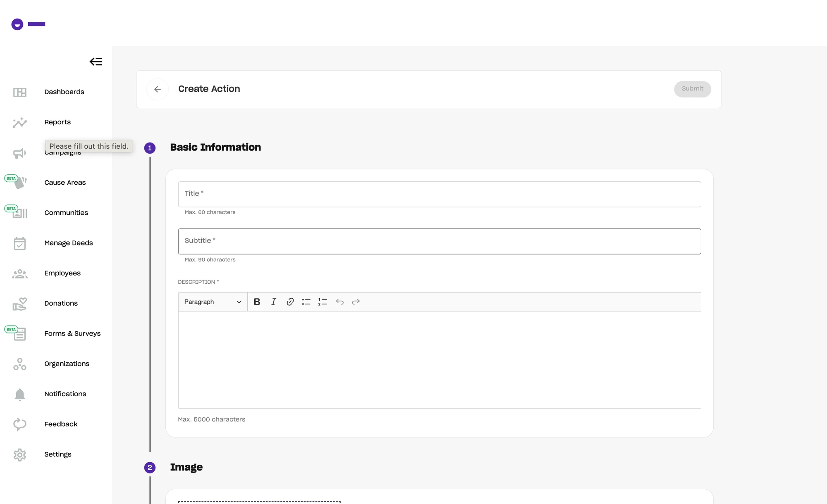Click the Communities icon with BETA badge
The image size is (827, 504).
point(19,213)
